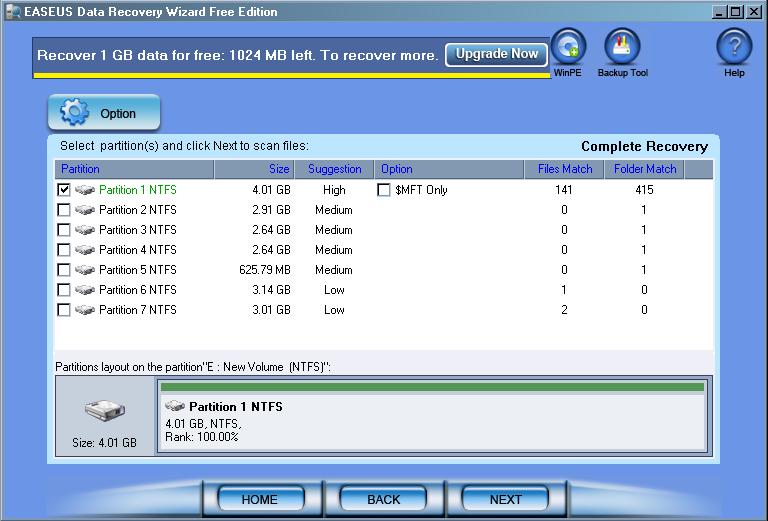Image resolution: width=768 pixels, height=521 pixels.
Task: Click Low suggestion for Partition 7
Action: coord(334,310)
